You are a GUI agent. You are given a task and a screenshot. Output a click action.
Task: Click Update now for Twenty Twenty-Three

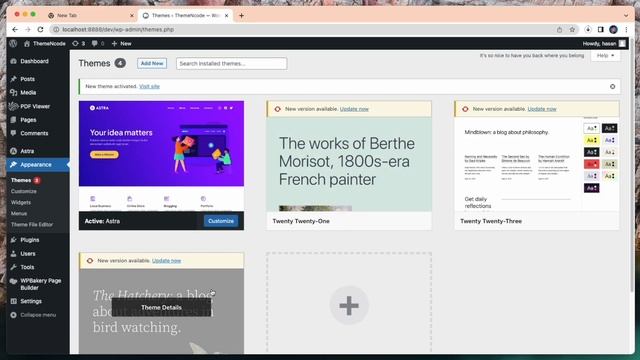(x=542, y=109)
